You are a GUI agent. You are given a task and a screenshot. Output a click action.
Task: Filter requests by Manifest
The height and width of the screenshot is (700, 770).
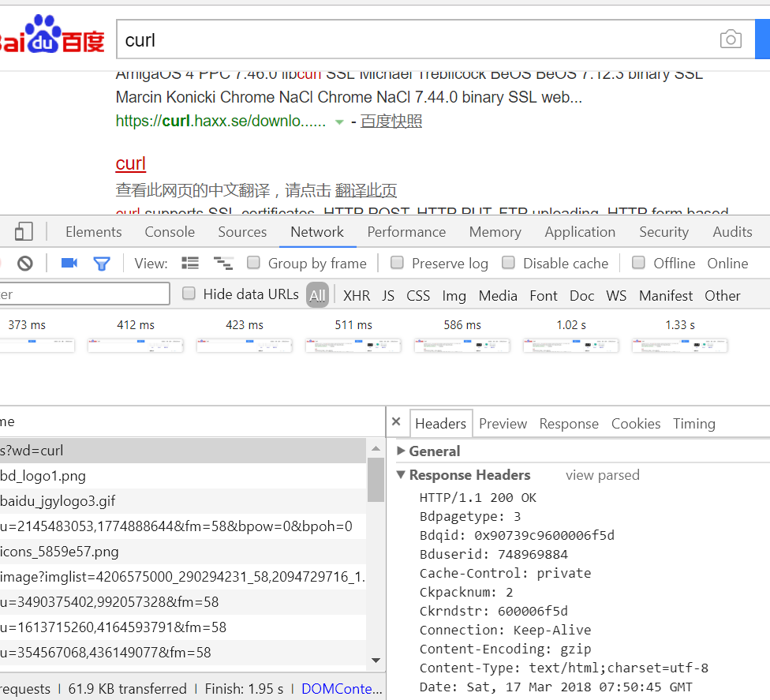coord(665,296)
